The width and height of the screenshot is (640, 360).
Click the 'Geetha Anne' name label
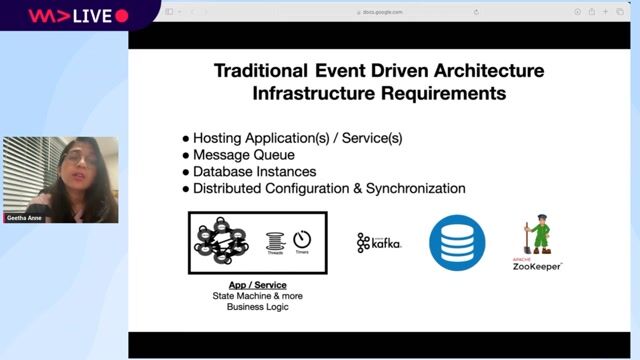coord(24,218)
